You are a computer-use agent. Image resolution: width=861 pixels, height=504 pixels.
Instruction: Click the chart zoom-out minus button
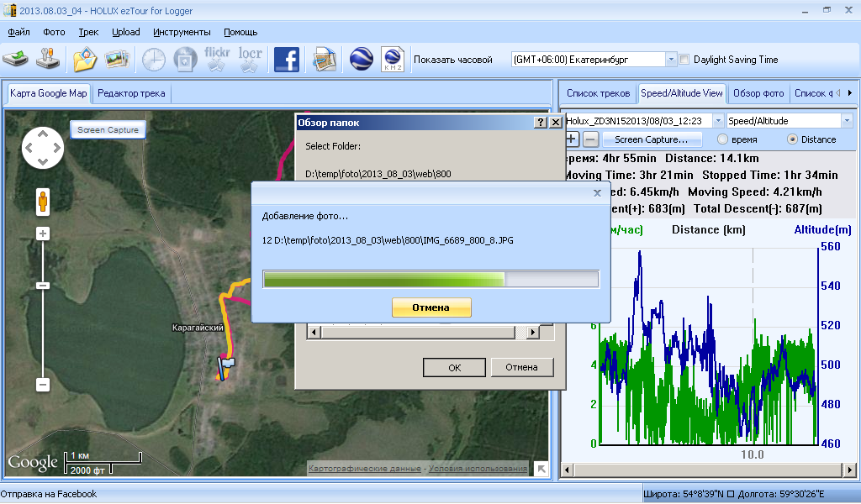coord(590,139)
